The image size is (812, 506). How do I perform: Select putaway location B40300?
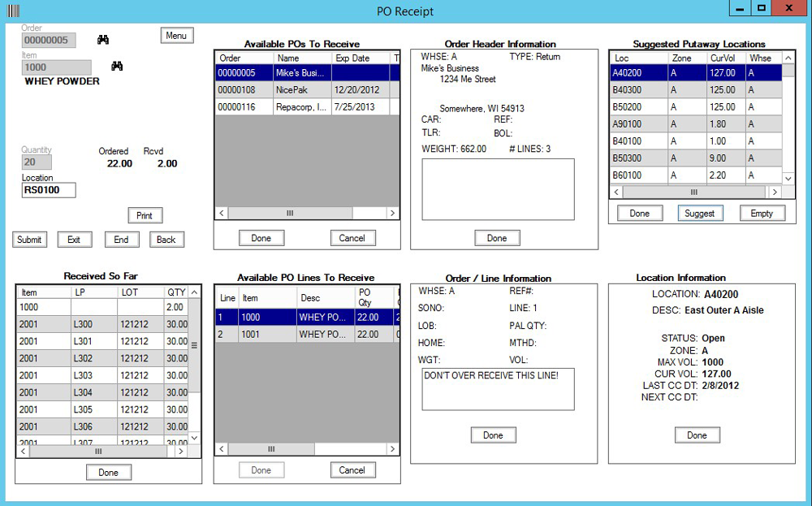pos(696,89)
